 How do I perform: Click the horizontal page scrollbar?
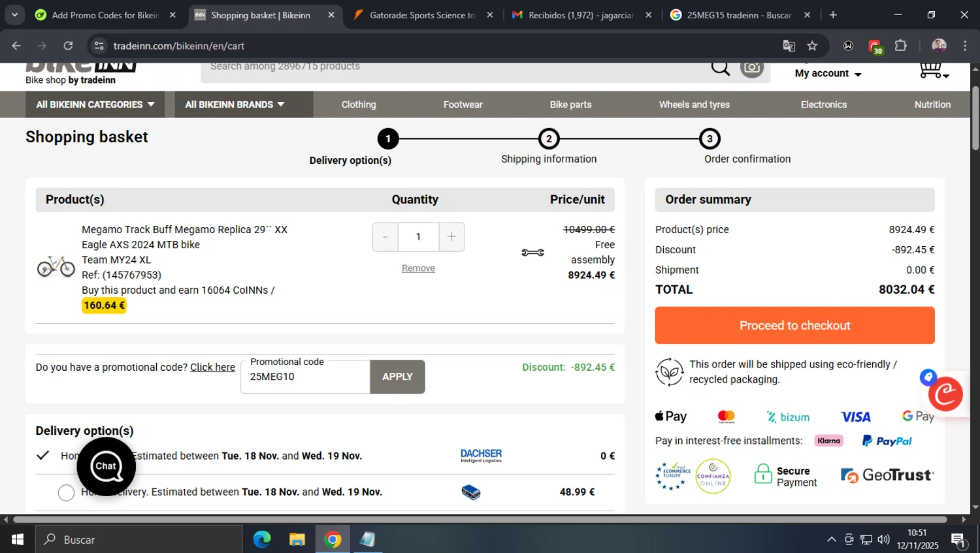point(480,520)
